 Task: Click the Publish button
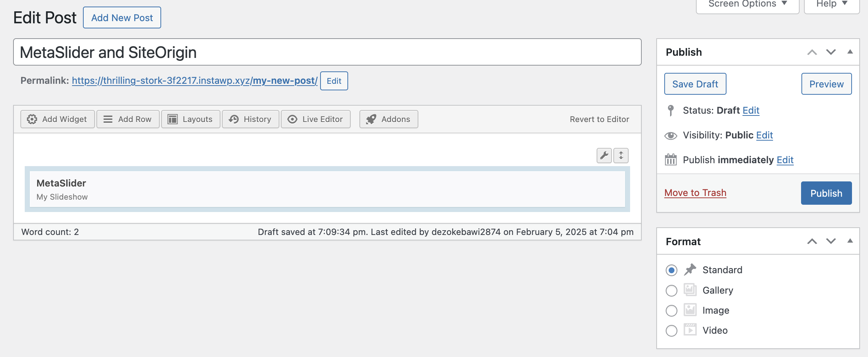(x=826, y=193)
